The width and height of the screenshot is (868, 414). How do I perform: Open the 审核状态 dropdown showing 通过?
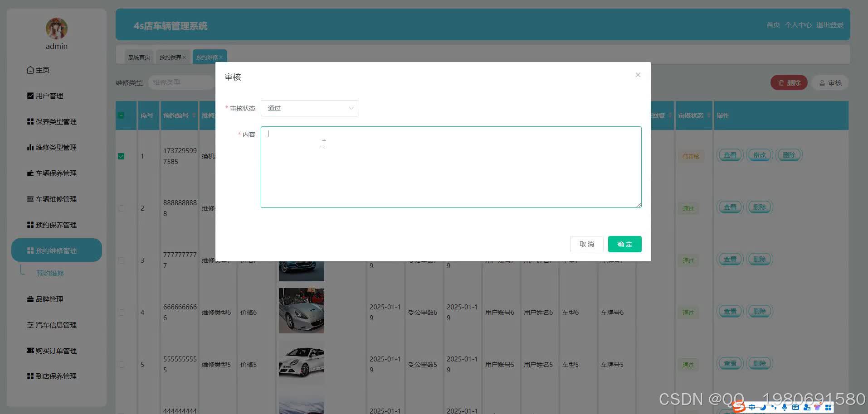click(x=310, y=108)
